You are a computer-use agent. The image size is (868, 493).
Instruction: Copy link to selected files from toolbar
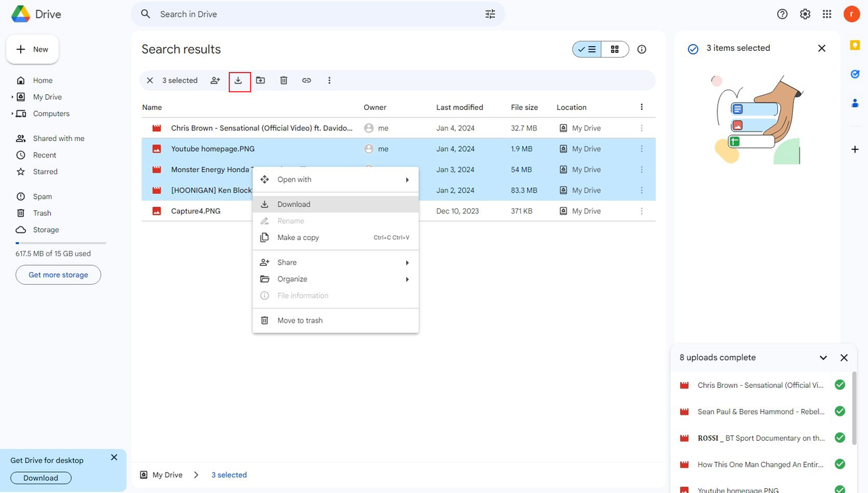pos(307,81)
